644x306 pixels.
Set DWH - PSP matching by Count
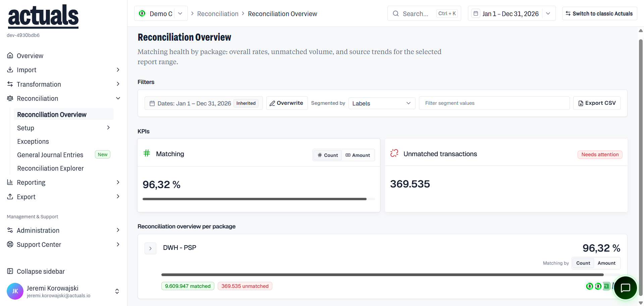(583, 263)
